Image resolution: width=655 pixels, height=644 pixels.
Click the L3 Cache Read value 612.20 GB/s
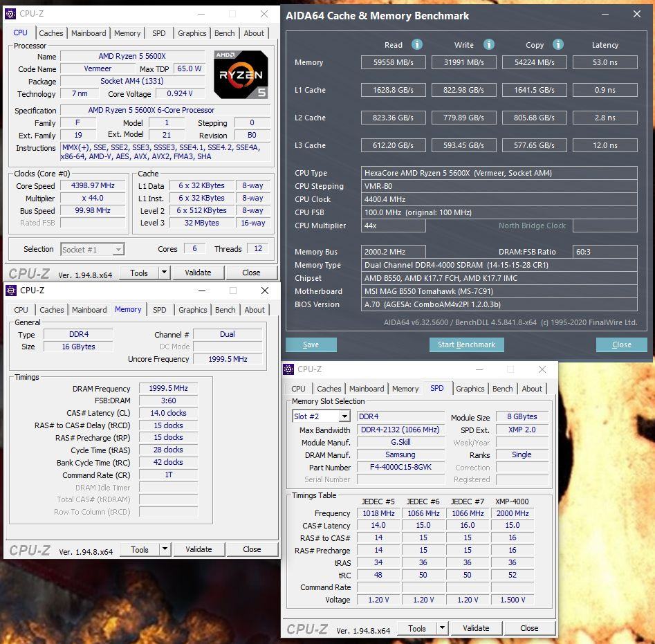(x=393, y=145)
